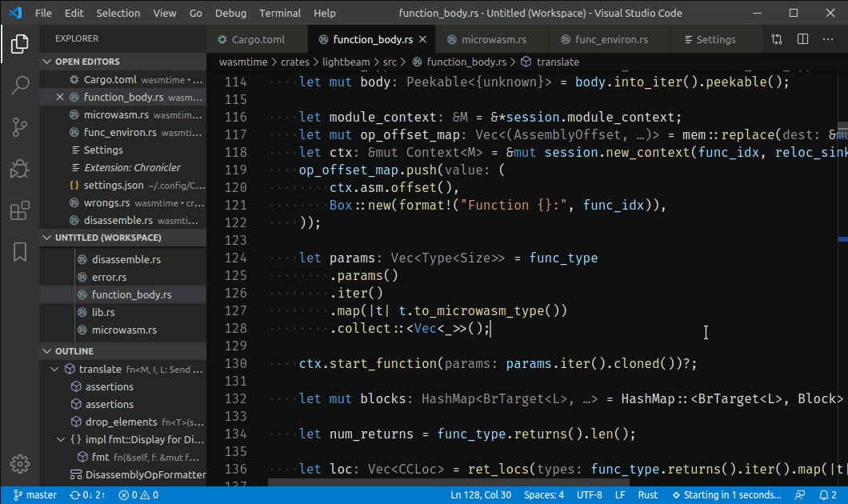Click the VS Code logo icon
Screen dimensions: 848x504
(x=15, y=13)
